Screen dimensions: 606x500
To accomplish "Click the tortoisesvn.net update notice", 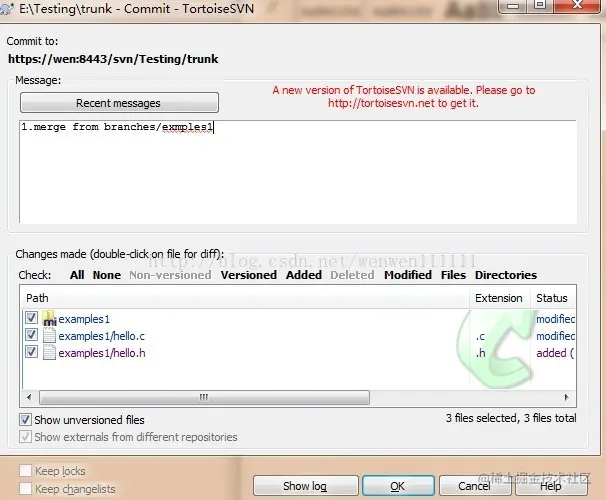I will [x=403, y=97].
